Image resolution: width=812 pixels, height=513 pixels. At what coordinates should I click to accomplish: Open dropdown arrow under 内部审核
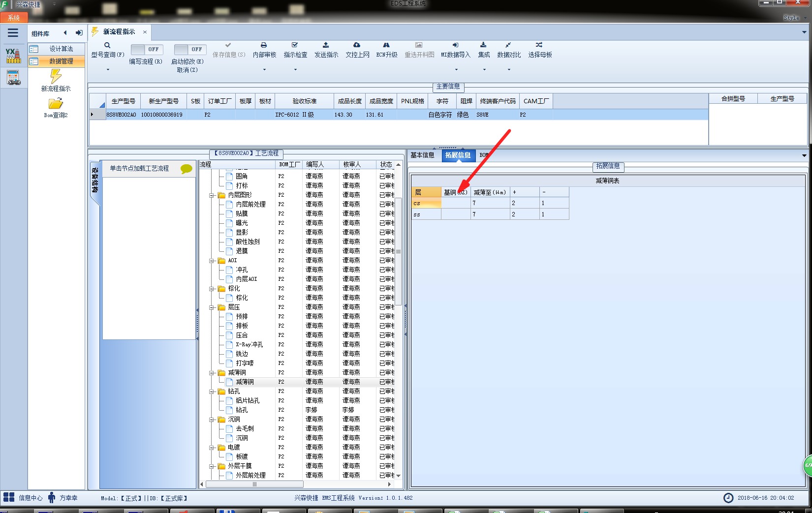264,69
